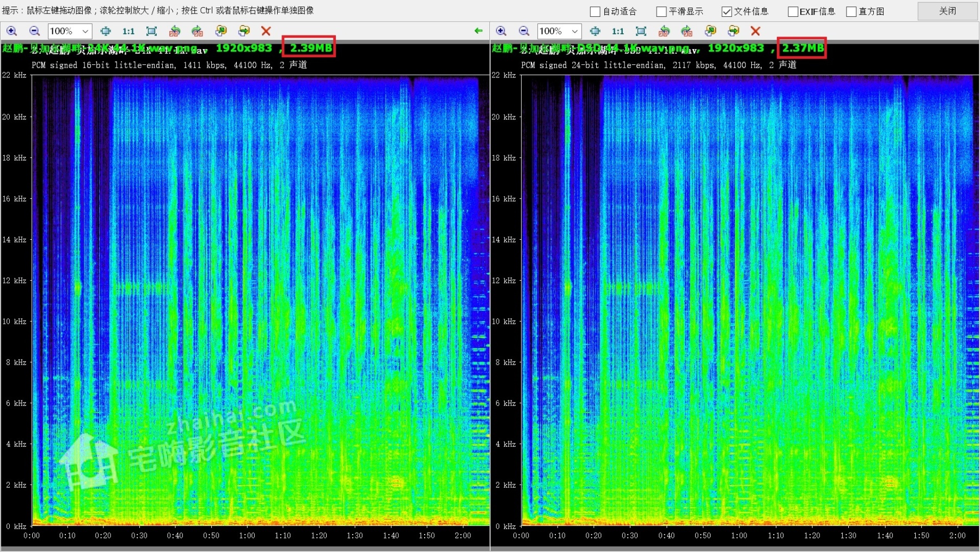Image resolution: width=980 pixels, height=552 pixels.
Task: Click the left pane 'PCM signed 16-bit little-endian' text
Action: click(103, 65)
